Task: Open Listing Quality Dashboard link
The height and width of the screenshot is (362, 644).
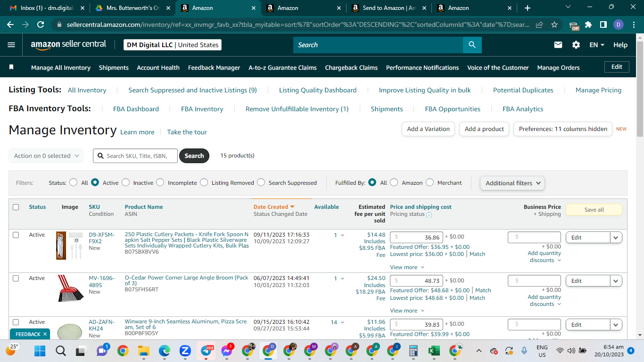Action: point(318,90)
